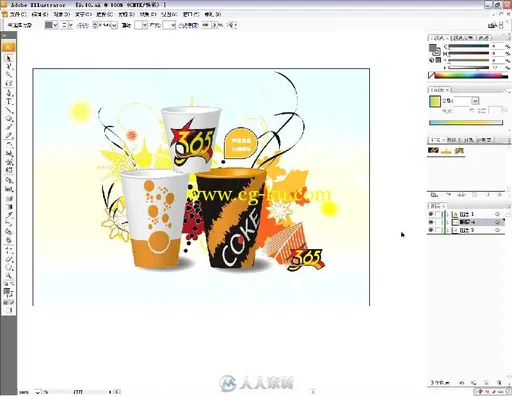Select the Ellipse shape tool
Screen dimensions: 512x396
[9, 118]
